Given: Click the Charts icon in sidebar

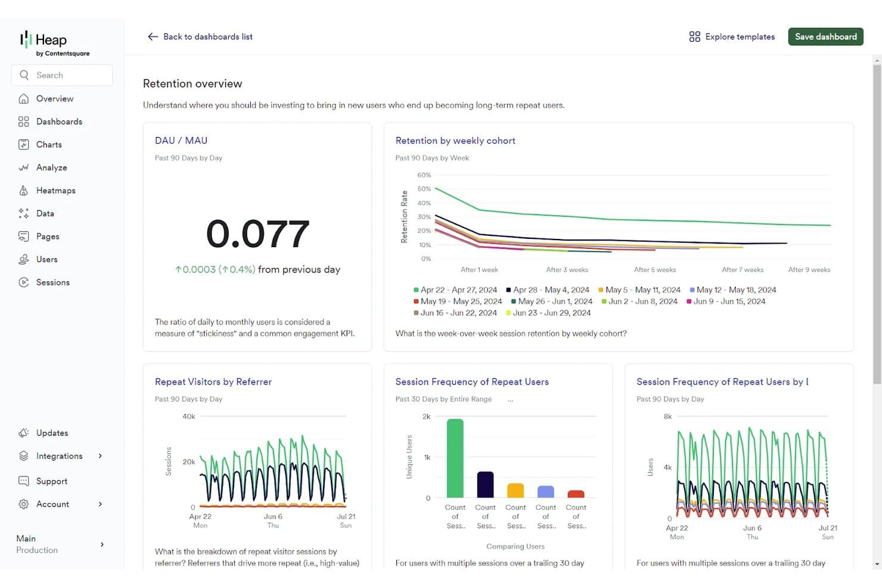Looking at the screenshot, I should click(24, 145).
